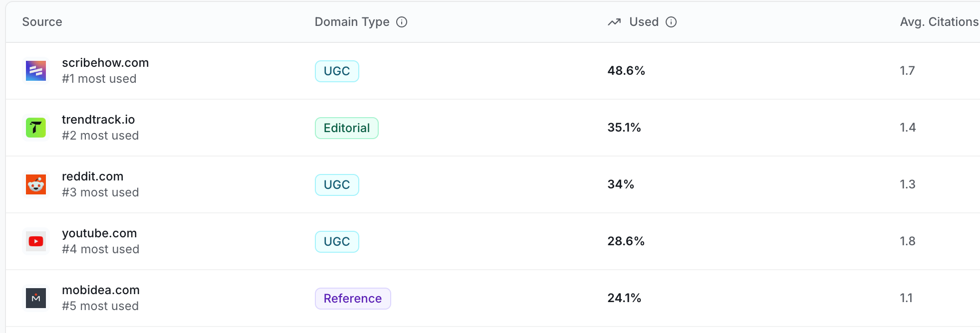The height and width of the screenshot is (333, 980).
Task: Click the scribehow.com favicon icon
Action: [x=36, y=71]
